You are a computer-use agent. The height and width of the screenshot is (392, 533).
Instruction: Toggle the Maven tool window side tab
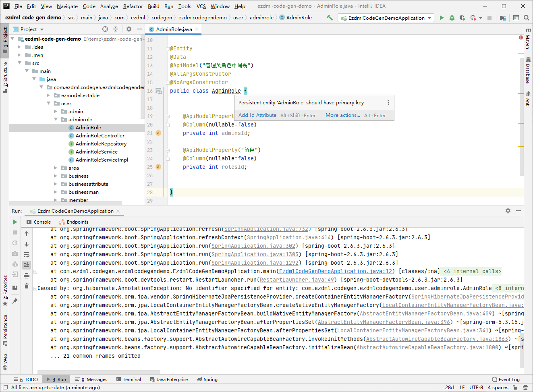point(528,39)
